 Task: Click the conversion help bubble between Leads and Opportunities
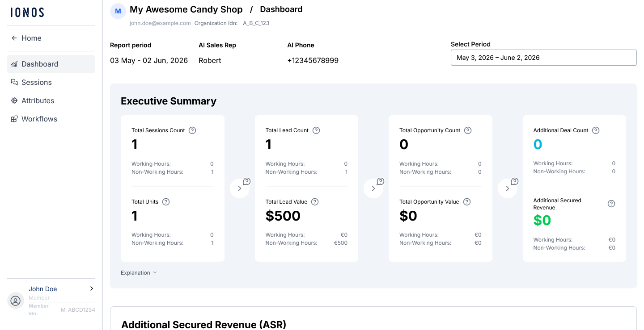381,181
